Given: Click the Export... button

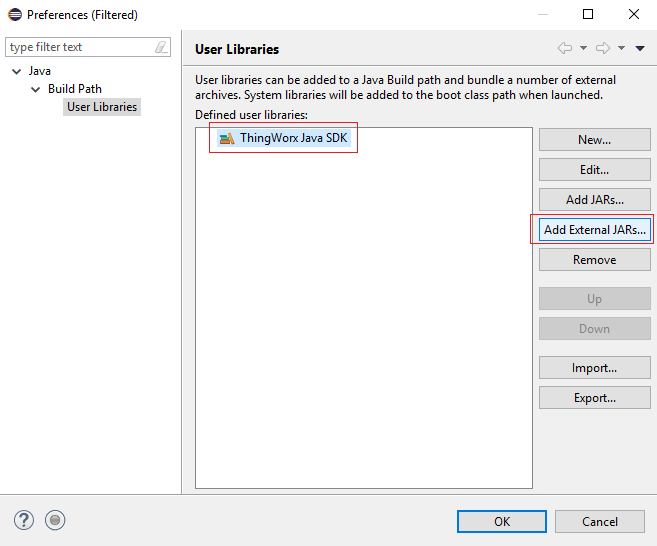Looking at the screenshot, I should (595, 398).
